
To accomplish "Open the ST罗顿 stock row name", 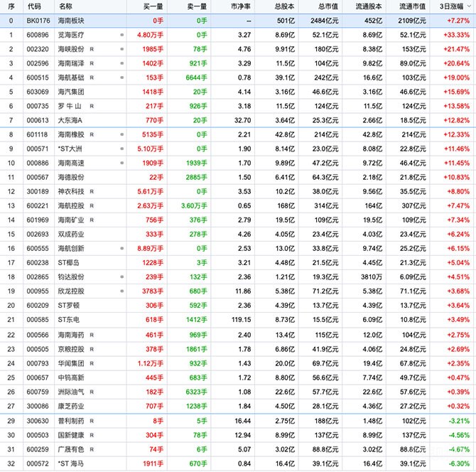I will 69,306.
